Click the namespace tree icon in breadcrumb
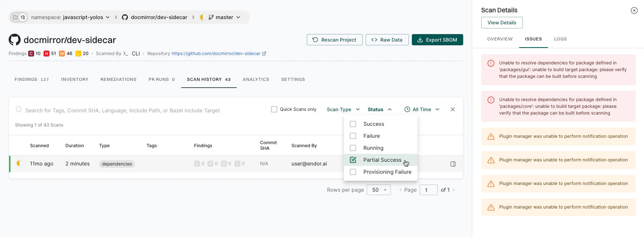 23,17
